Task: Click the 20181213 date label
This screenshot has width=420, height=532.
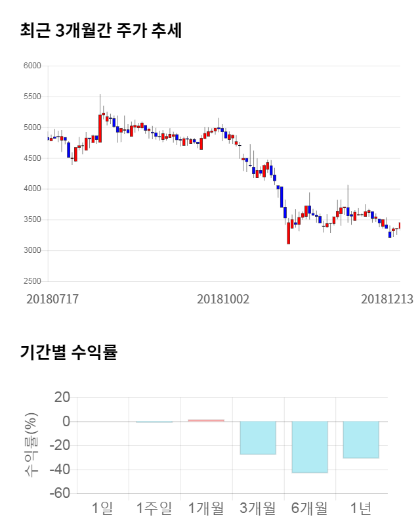Action: 387,299
